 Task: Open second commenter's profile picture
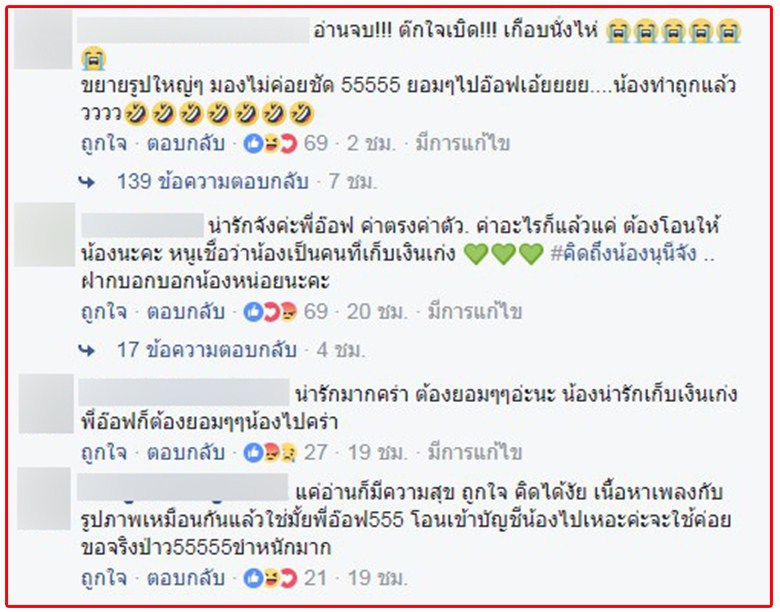[x=45, y=234]
